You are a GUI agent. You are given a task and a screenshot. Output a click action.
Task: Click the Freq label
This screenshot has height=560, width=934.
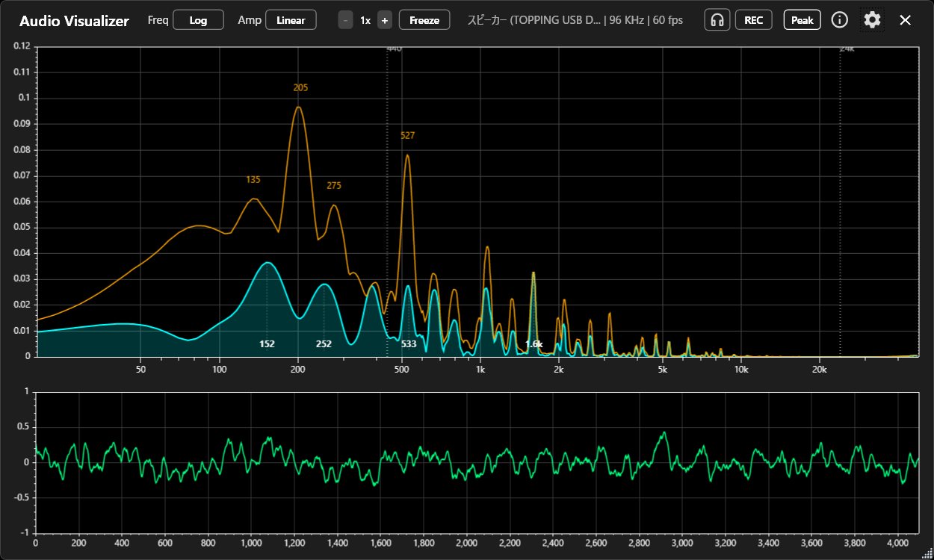(158, 20)
